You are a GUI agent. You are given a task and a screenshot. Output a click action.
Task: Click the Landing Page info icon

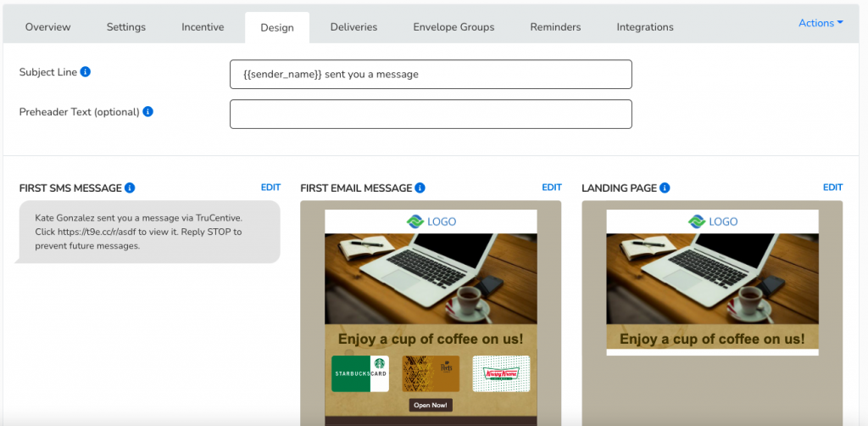[x=665, y=188]
